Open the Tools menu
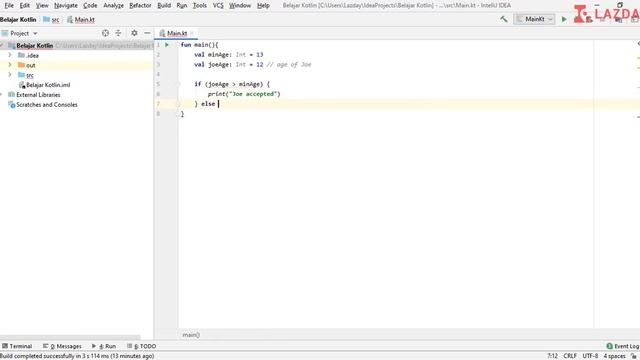The image size is (640, 360). 200,6
